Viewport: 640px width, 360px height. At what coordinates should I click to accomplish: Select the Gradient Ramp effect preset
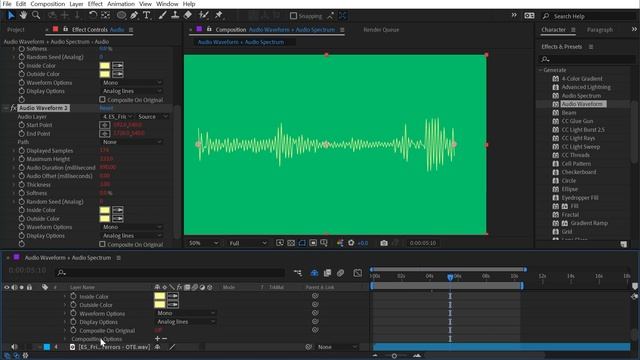(589, 223)
